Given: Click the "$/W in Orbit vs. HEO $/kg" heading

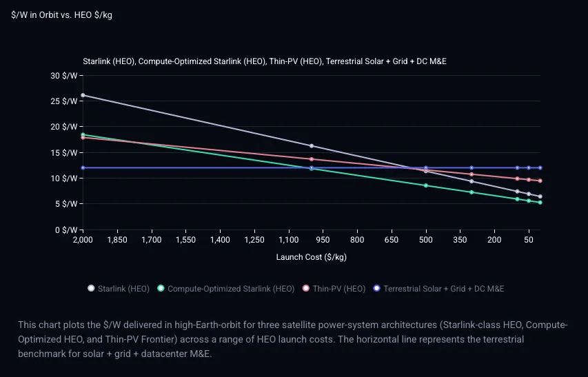Looking at the screenshot, I should pyautogui.click(x=62, y=15).
